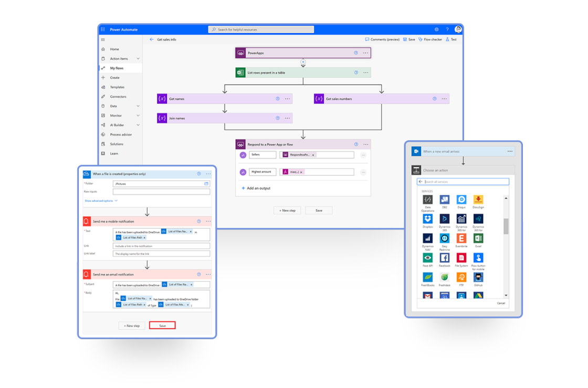This screenshot has width=588, height=388.
Task: Cancel the choose an action dialog
Action: pos(501,303)
